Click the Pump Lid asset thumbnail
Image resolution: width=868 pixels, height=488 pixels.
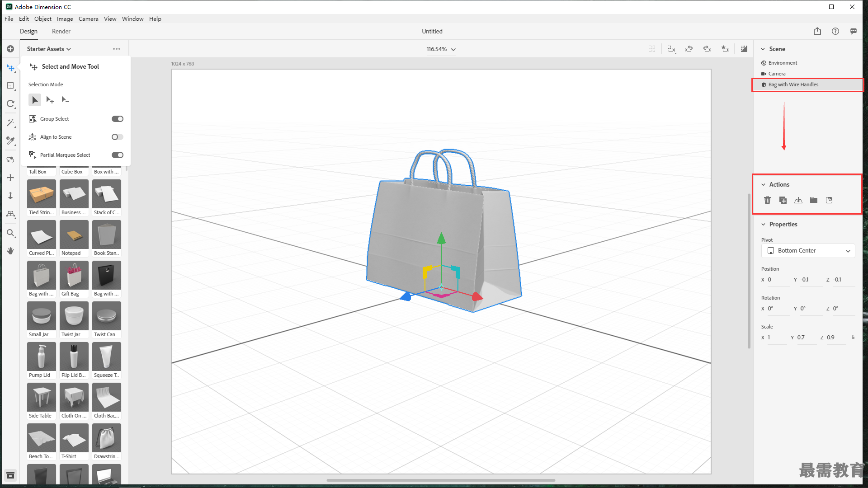(42, 357)
